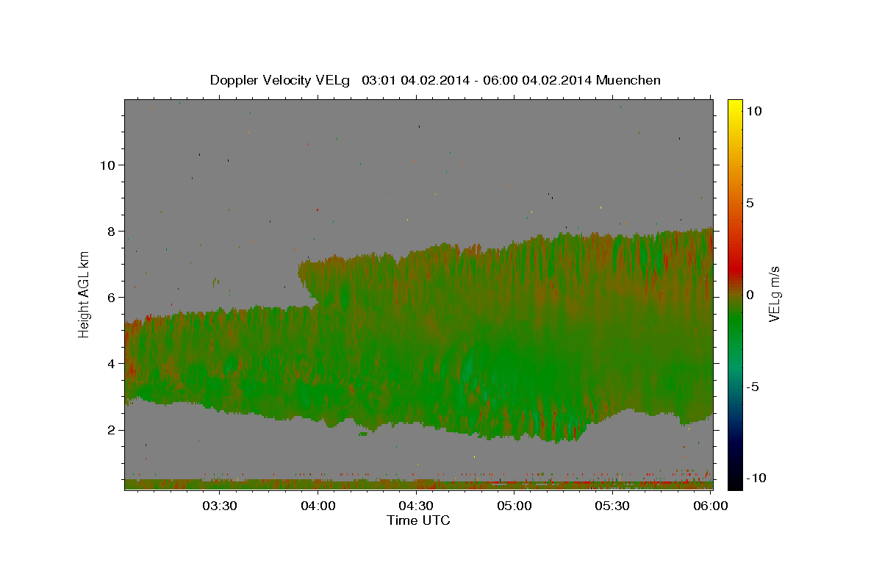This screenshot has width=882, height=588.
Task: Click the colorbar value 10 label
Action: [753, 110]
